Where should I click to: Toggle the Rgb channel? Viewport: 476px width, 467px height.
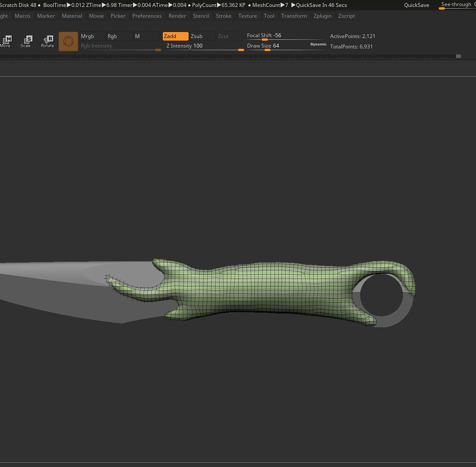[x=119, y=36]
